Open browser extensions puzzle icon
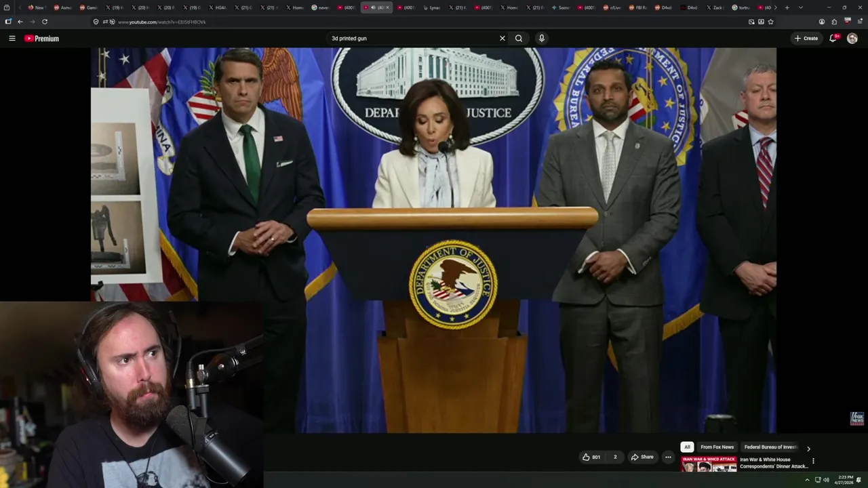868x488 pixels. tap(834, 22)
